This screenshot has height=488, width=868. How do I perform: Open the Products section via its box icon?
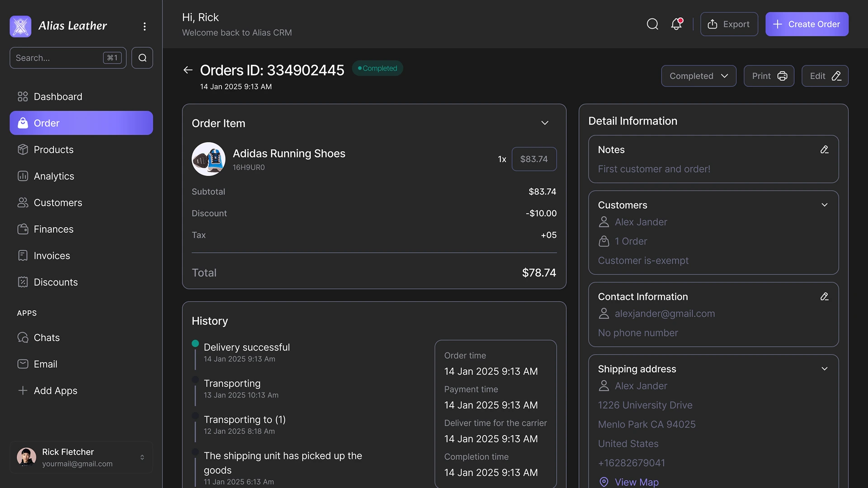point(23,150)
